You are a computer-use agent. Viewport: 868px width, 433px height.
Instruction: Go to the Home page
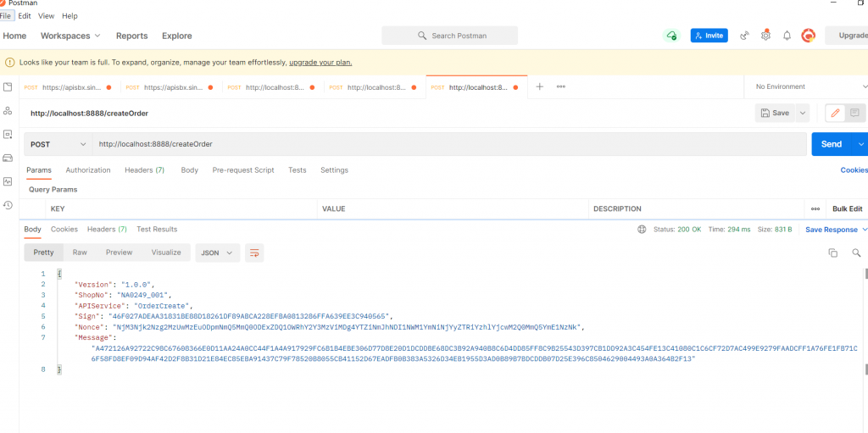coord(14,36)
